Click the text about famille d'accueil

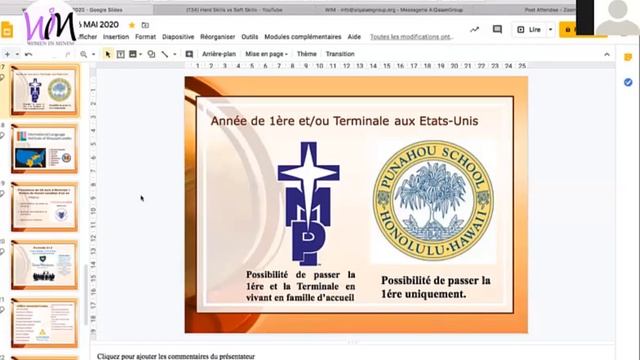pyautogui.click(x=300, y=286)
